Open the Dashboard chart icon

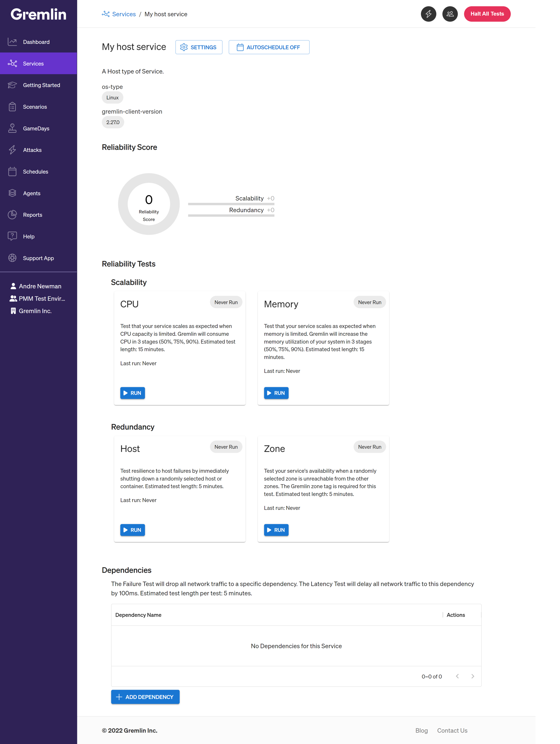[13, 42]
